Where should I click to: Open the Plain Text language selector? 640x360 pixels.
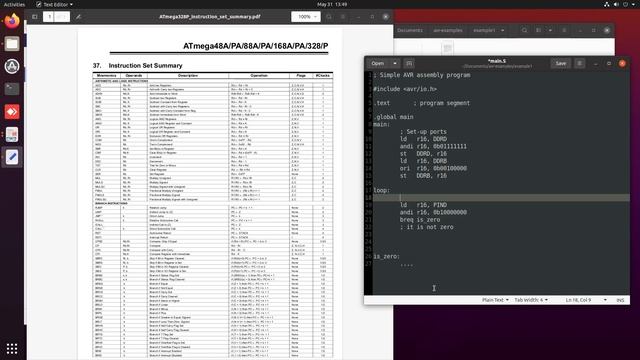495,300
